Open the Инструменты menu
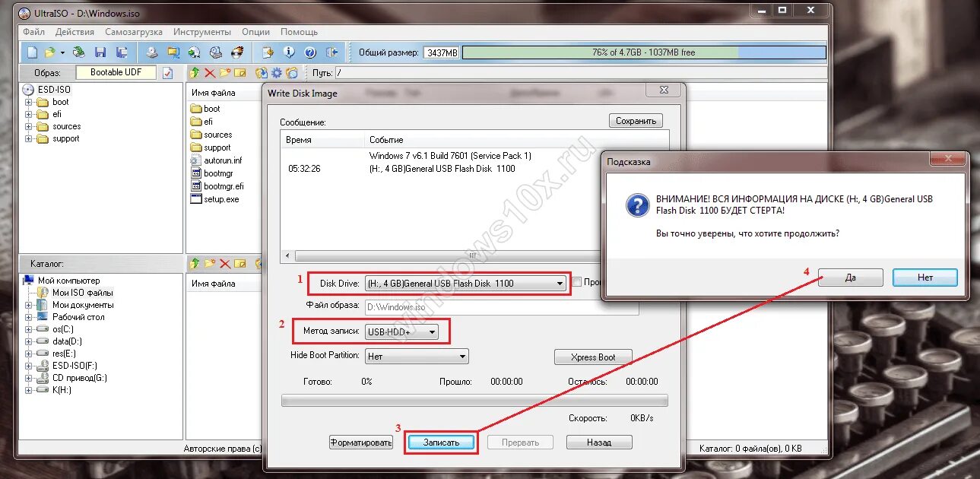980x479 pixels. pyautogui.click(x=202, y=32)
